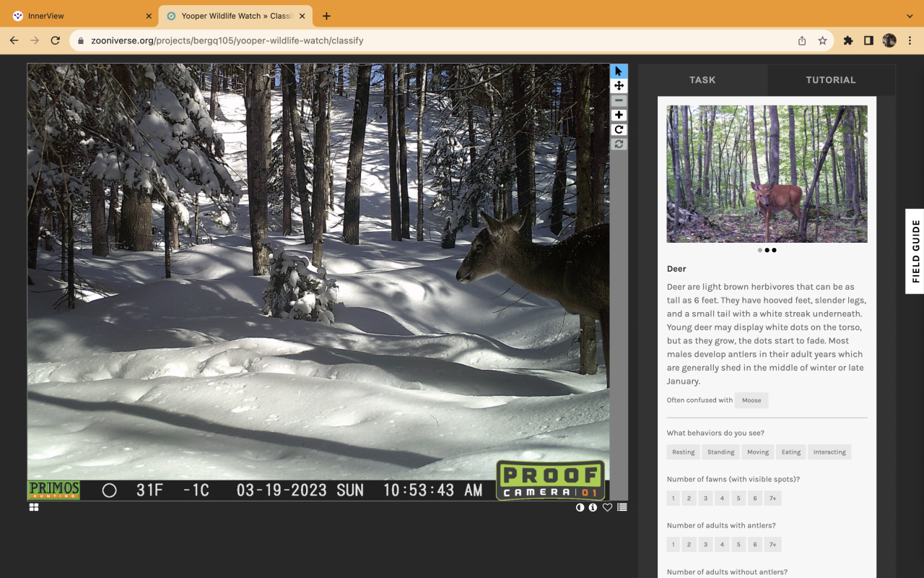Select the pointer annotate tool
Screen dimensions: 924x578
619,72
